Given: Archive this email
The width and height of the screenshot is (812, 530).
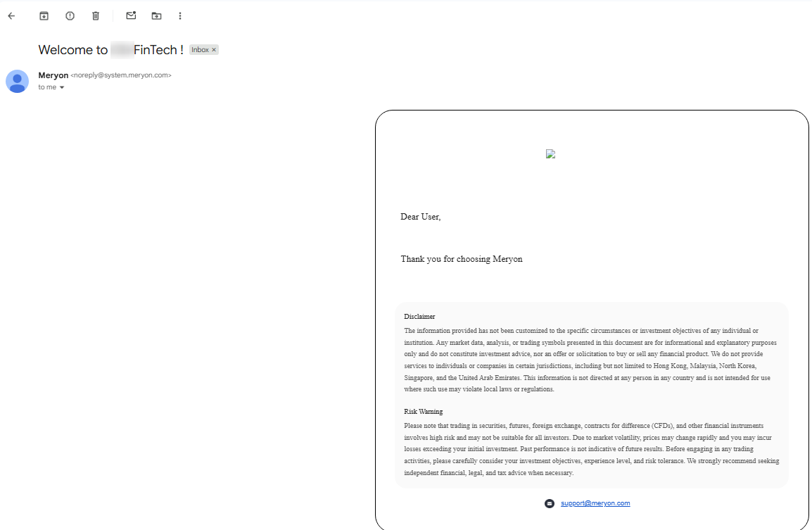Looking at the screenshot, I should coord(44,16).
